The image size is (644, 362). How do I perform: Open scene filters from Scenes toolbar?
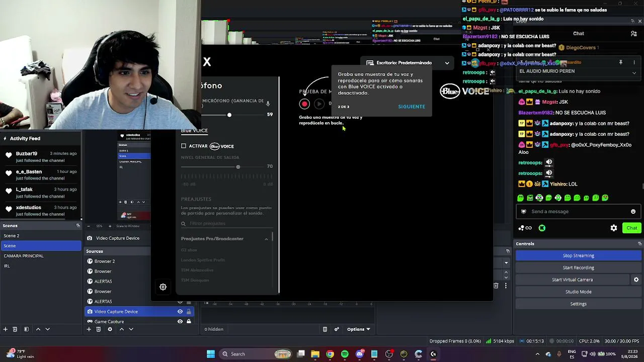[26, 329]
